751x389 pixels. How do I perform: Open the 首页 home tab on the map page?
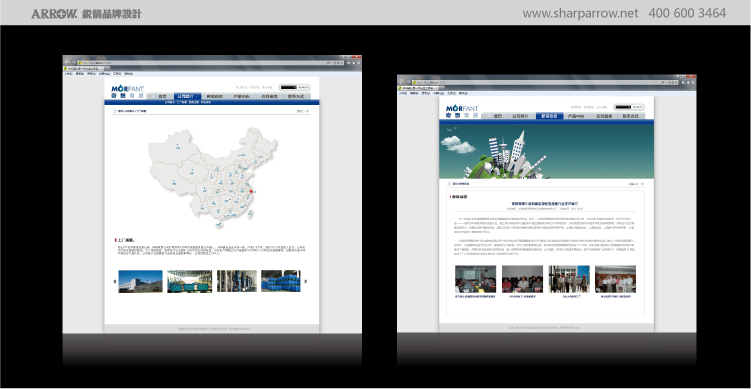(159, 96)
